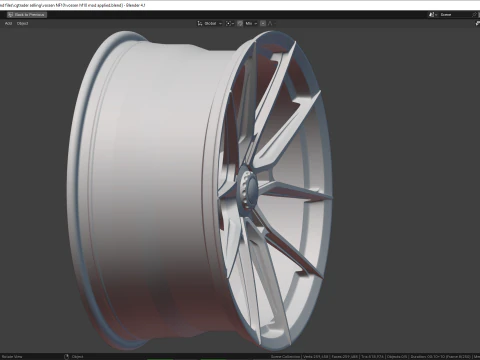Click the Objects count in status bar

397,357
